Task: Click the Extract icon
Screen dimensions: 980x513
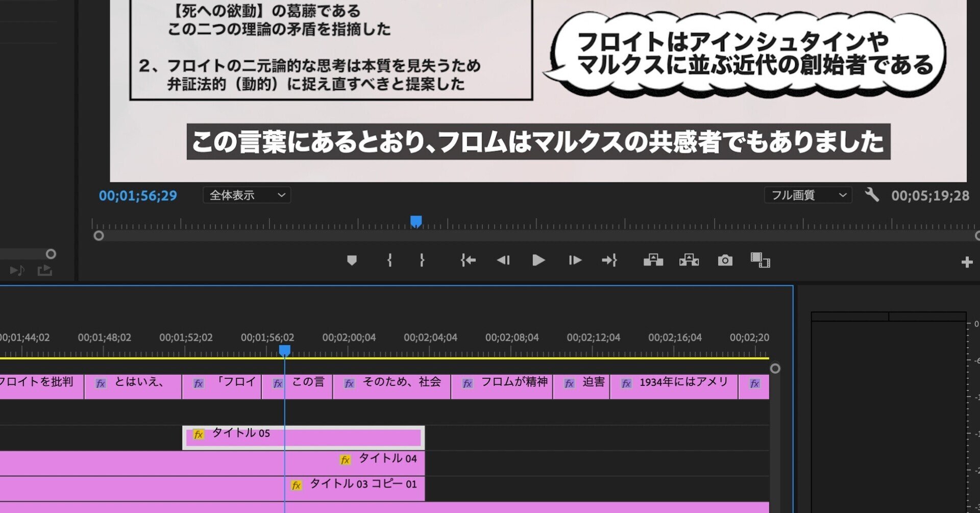Action: [x=689, y=260]
